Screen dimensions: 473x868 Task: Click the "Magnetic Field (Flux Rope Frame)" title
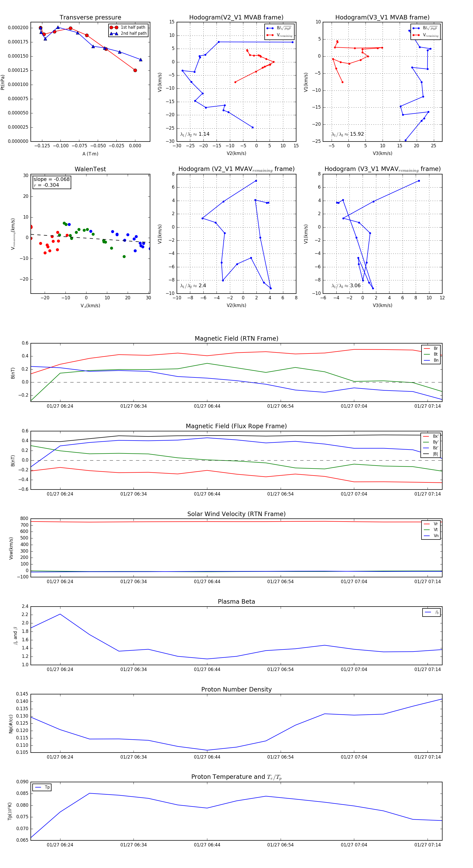[236, 426]
